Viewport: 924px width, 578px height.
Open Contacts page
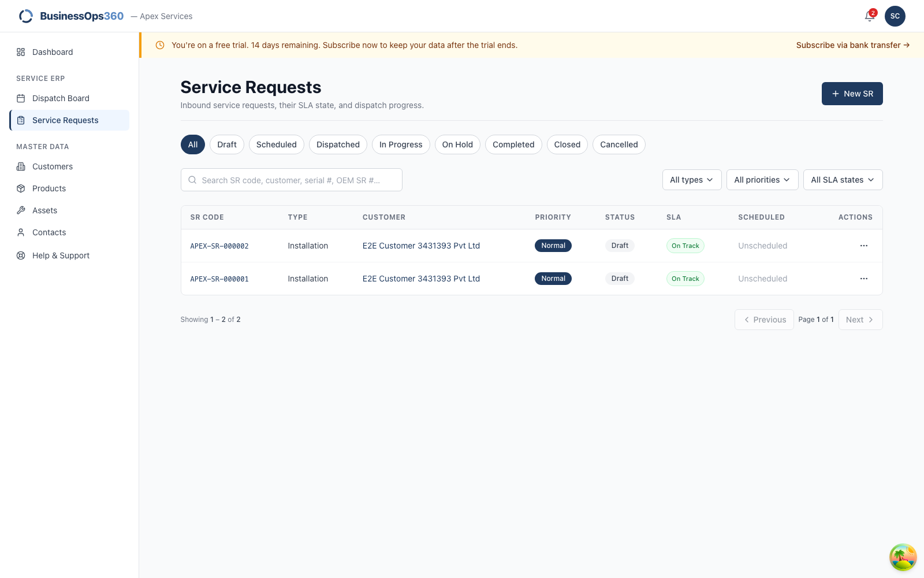click(69, 232)
